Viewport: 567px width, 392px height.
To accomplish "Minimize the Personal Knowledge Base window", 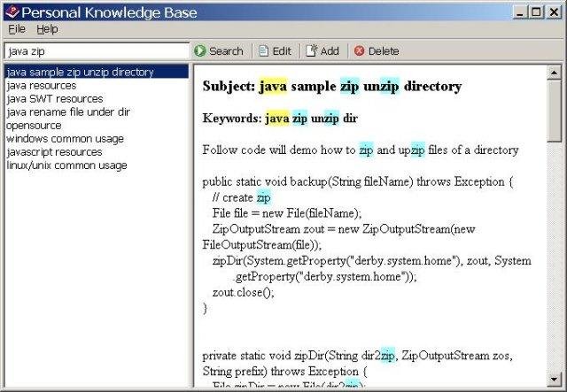I will [x=520, y=12].
